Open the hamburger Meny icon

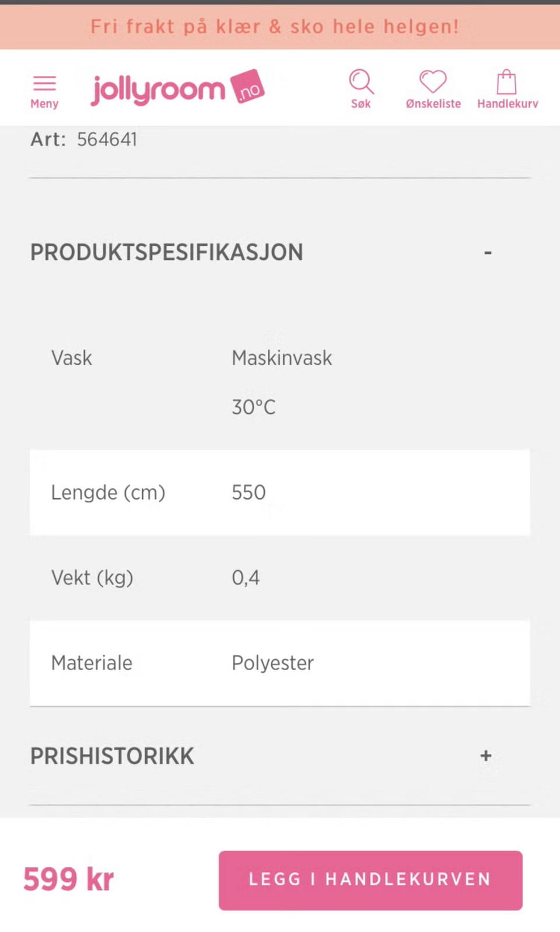coord(44,83)
